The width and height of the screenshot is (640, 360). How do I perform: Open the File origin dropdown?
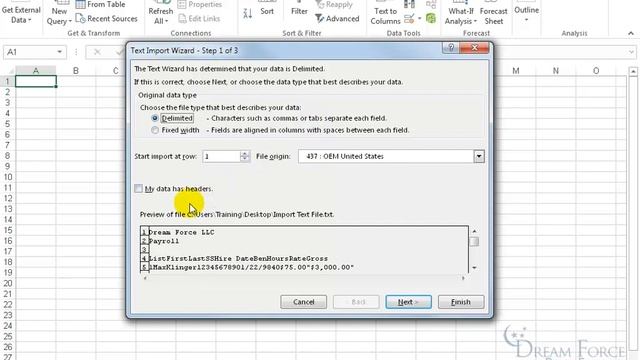point(479,156)
